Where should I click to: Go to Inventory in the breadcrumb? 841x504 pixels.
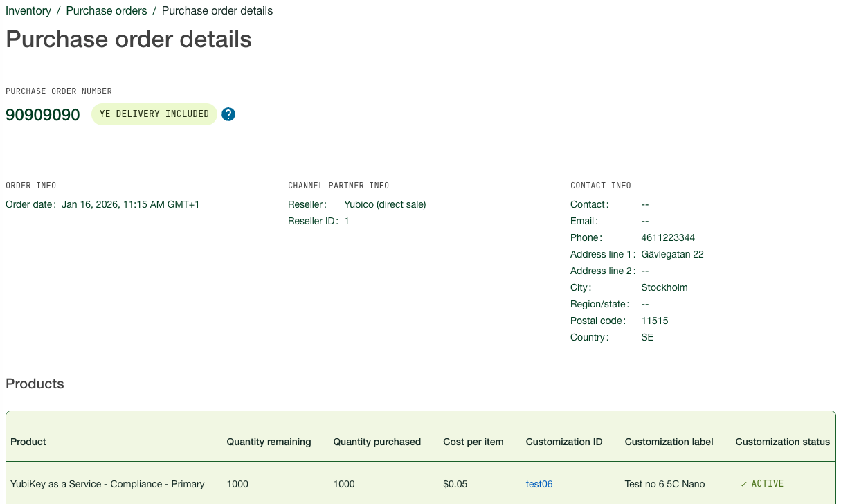pos(28,11)
